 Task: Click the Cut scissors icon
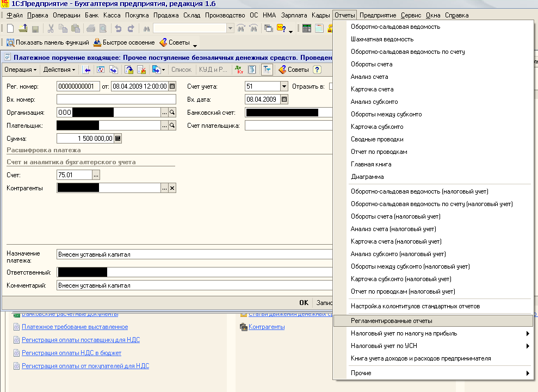click(51, 28)
